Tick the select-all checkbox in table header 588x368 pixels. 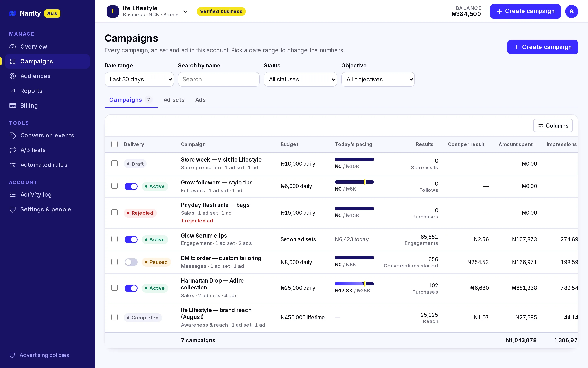click(115, 144)
